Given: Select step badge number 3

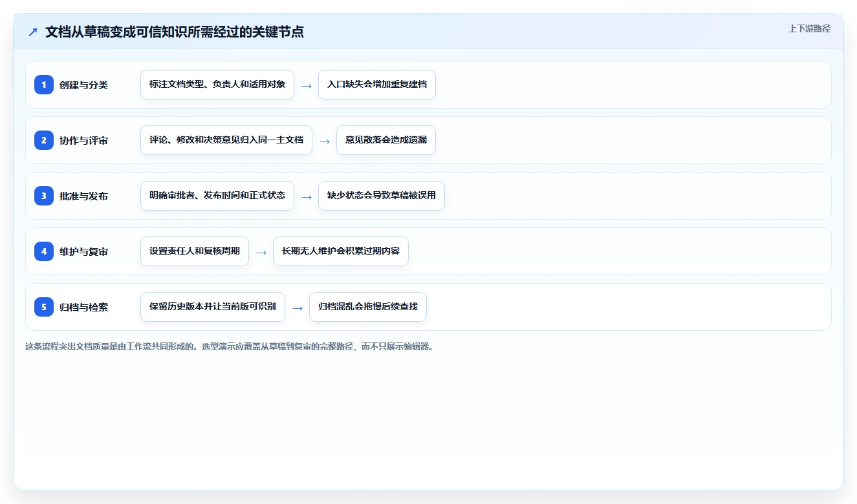Looking at the screenshot, I should click(44, 196).
